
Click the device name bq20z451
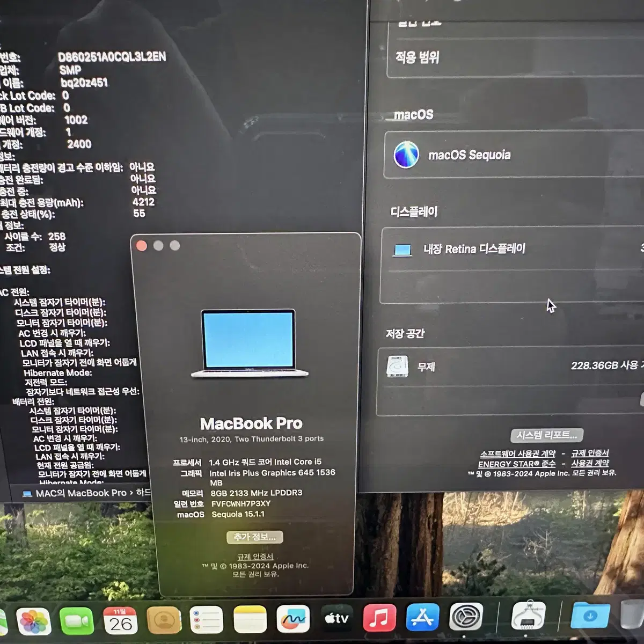(x=84, y=83)
